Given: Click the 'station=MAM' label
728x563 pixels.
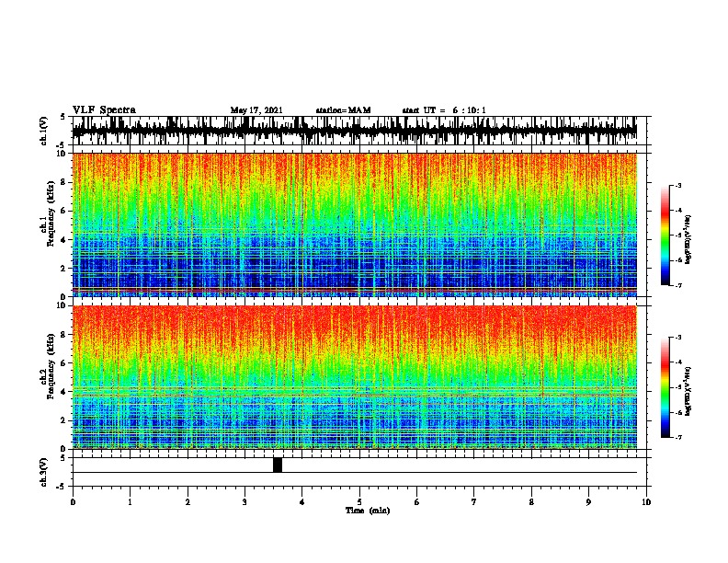Looking at the screenshot, I should 343,110.
